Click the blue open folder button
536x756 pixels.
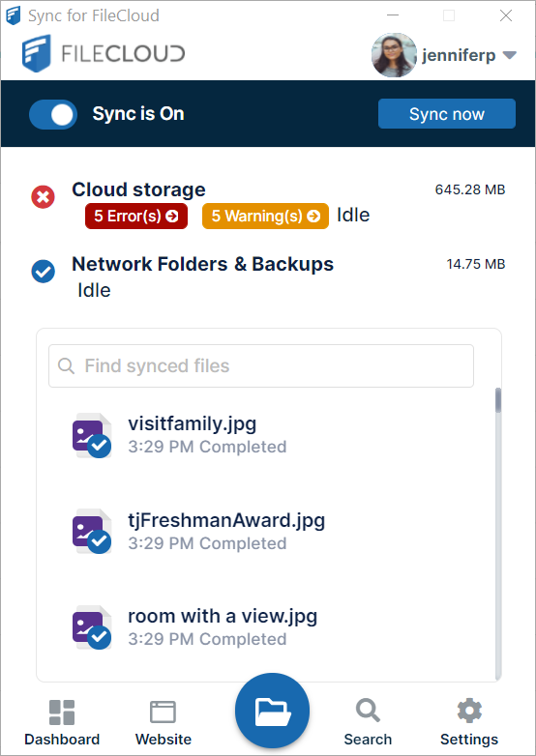click(x=272, y=711)
